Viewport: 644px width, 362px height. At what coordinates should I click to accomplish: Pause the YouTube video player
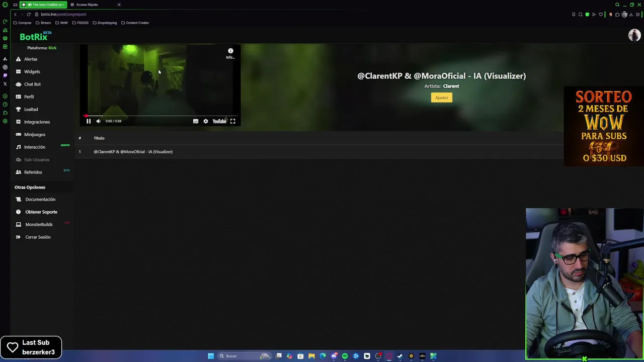pyautogui.click(x=89, y=121)
